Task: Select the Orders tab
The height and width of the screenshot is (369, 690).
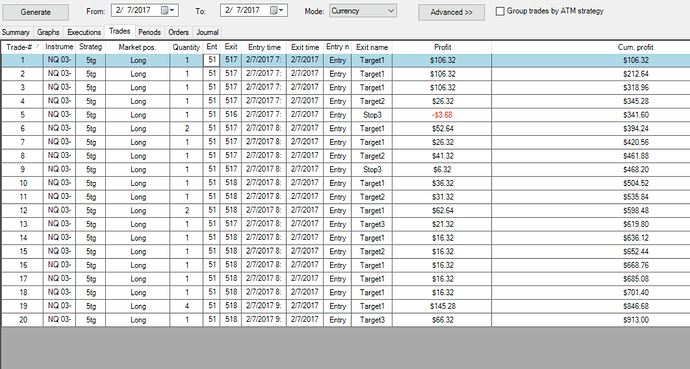Action: click(x=178, y=32)
